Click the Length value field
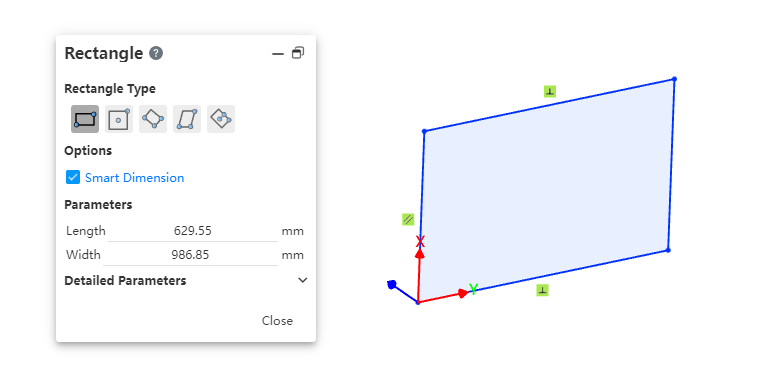Image resolution: width=776 pixels, height=366 pixels. [193, 231]
